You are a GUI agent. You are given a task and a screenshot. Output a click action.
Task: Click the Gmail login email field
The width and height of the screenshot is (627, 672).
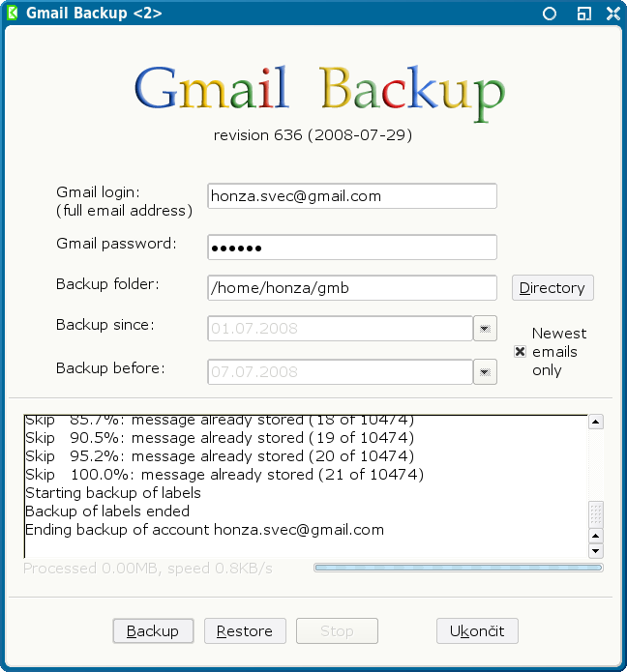pyautogui.click(x=352, y=196)
